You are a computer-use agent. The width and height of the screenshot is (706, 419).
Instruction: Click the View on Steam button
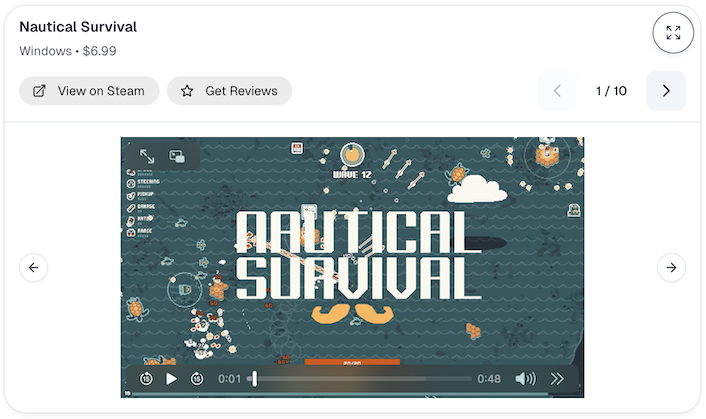[x=89, y=91]
